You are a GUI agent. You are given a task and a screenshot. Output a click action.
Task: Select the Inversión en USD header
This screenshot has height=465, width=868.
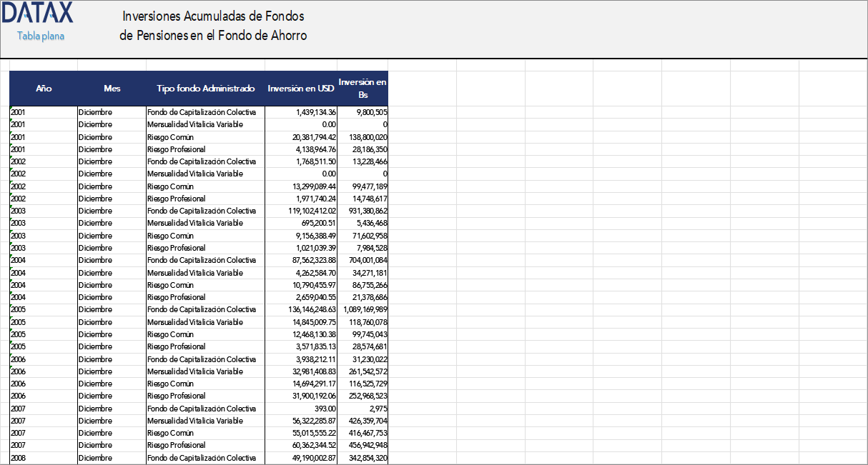(300, 89)
